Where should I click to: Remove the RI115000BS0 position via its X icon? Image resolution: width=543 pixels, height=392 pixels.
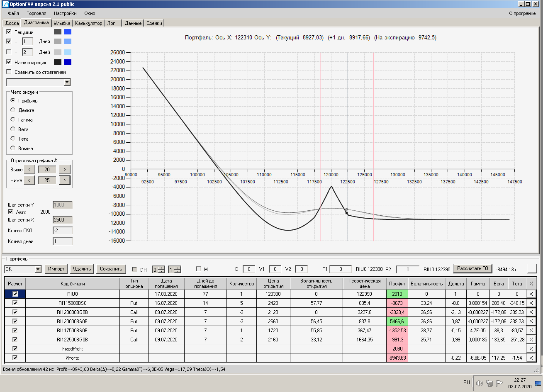coord(531,303)
